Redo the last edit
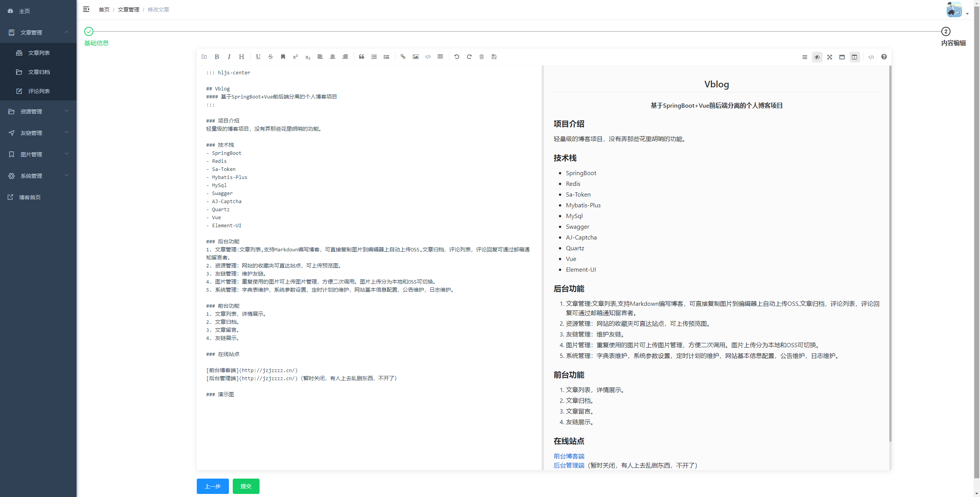Viewport: 980px width, 497px height. (469, 57)
